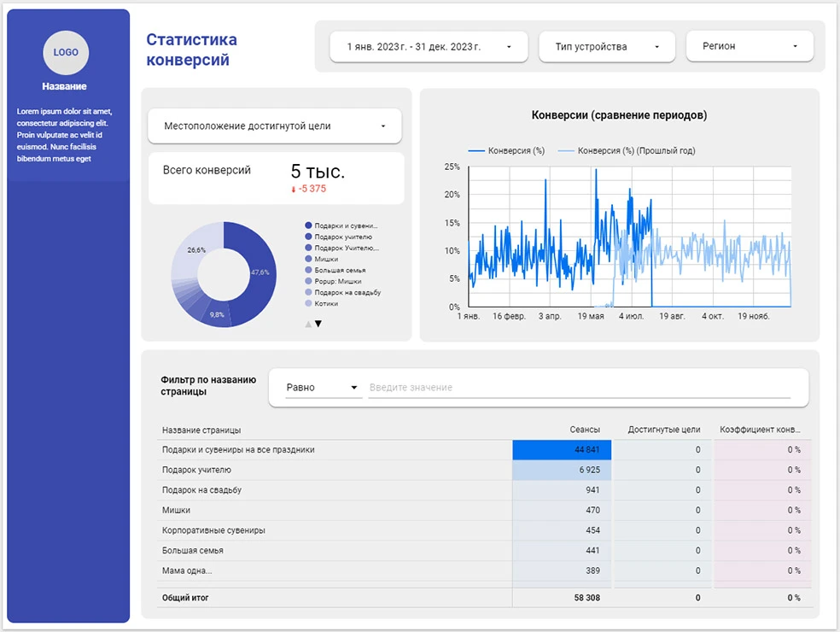Click next page arrow under pie legend
The width and height of the screenshot is (840, 632).
pyautogui.click(x=318, y=324)
